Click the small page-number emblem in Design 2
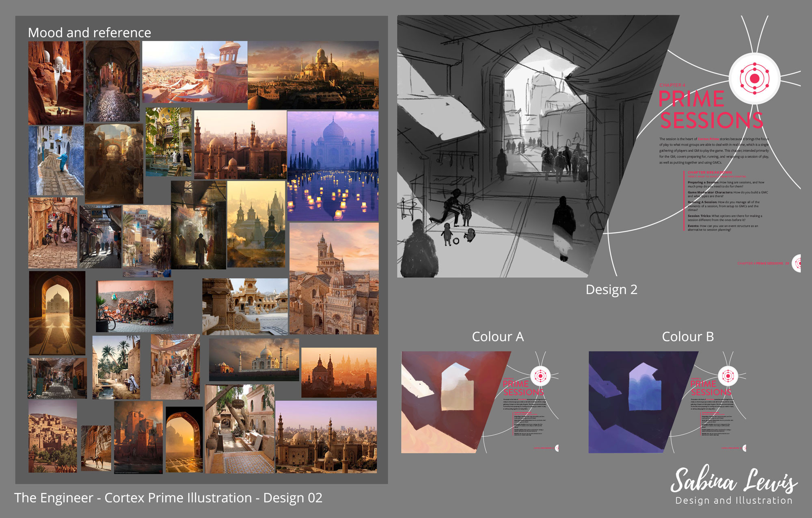The width and height of the screenshot is (812, 518). 798,263
